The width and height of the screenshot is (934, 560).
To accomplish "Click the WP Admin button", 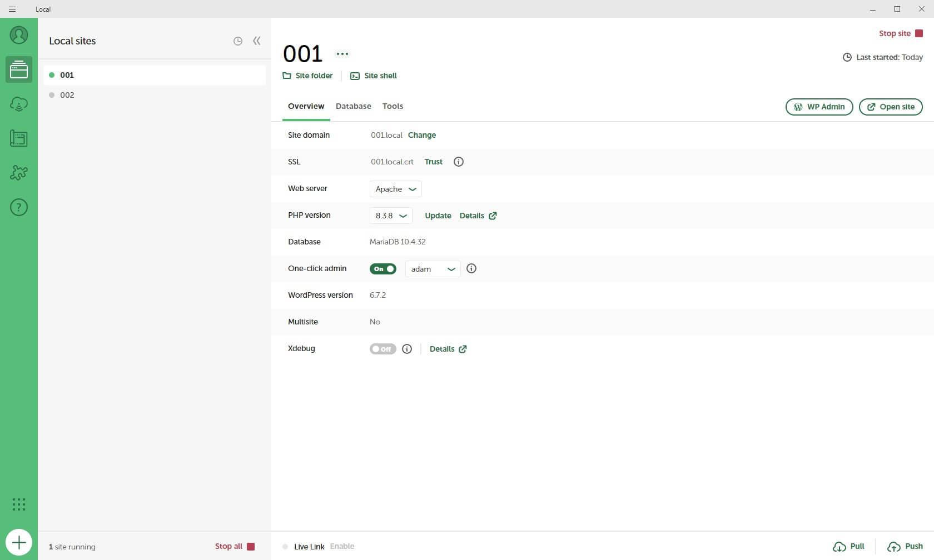I will (x=819, y=107).
